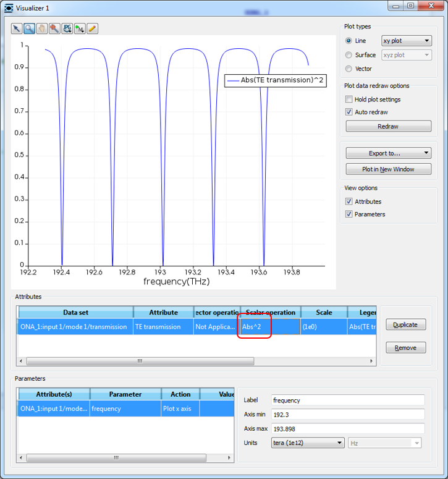
Task: Select the Vector plot type radio button
Action: (x=349, y=69)
